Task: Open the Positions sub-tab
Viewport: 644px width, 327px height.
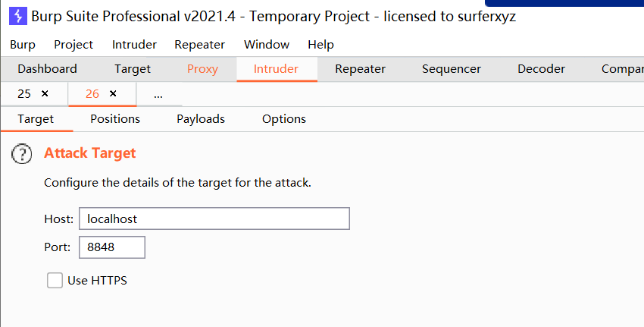Action: click(115, 119)
